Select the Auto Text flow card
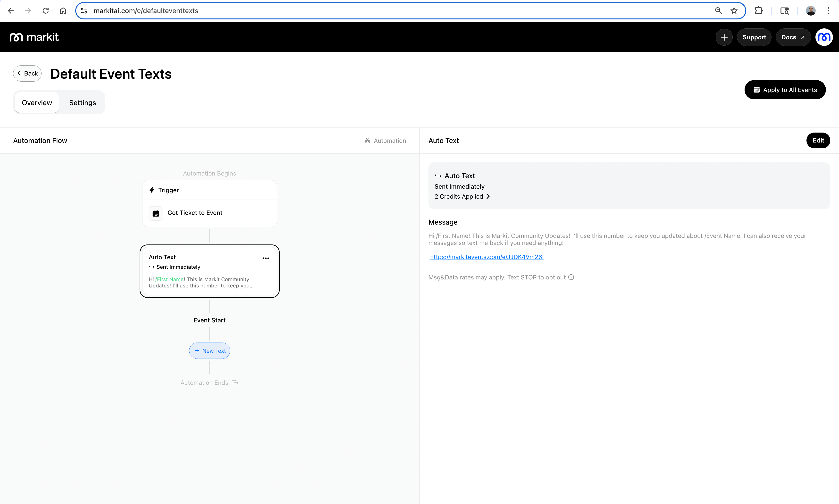 coord(210,271)
